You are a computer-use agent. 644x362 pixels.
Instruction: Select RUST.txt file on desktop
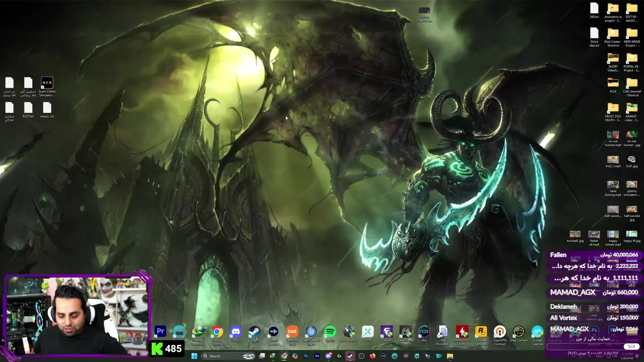(28, 110)
